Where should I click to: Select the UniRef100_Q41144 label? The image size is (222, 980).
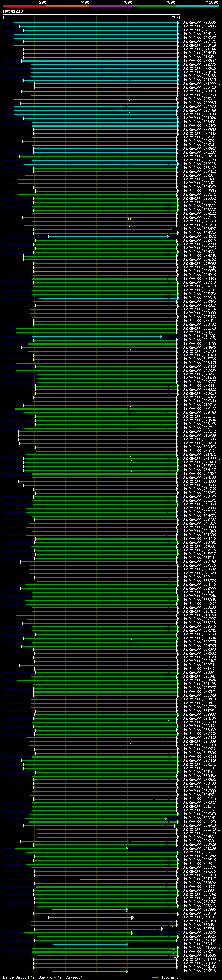199,49
